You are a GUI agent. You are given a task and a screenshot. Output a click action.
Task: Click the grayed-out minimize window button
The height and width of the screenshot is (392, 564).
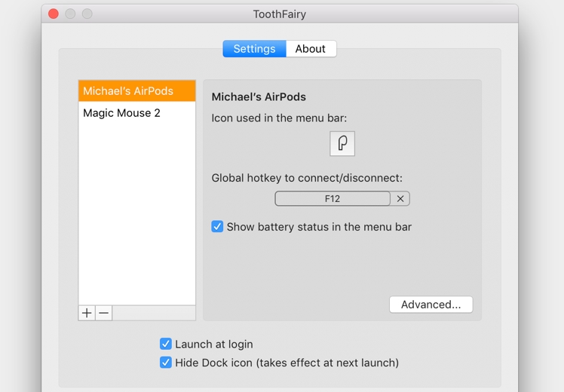[70, 14]
